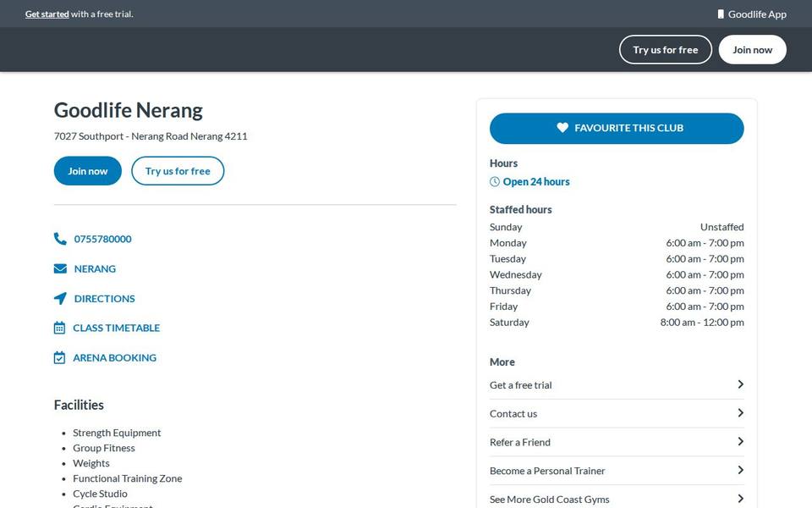Click the Staffed hours heading
This screenshot has height=508, width=812.
[x=520, y=209]
